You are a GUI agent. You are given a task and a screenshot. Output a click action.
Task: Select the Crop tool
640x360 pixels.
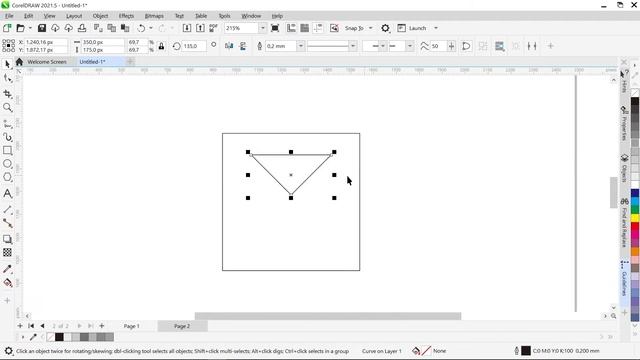[x=7, y=94]
